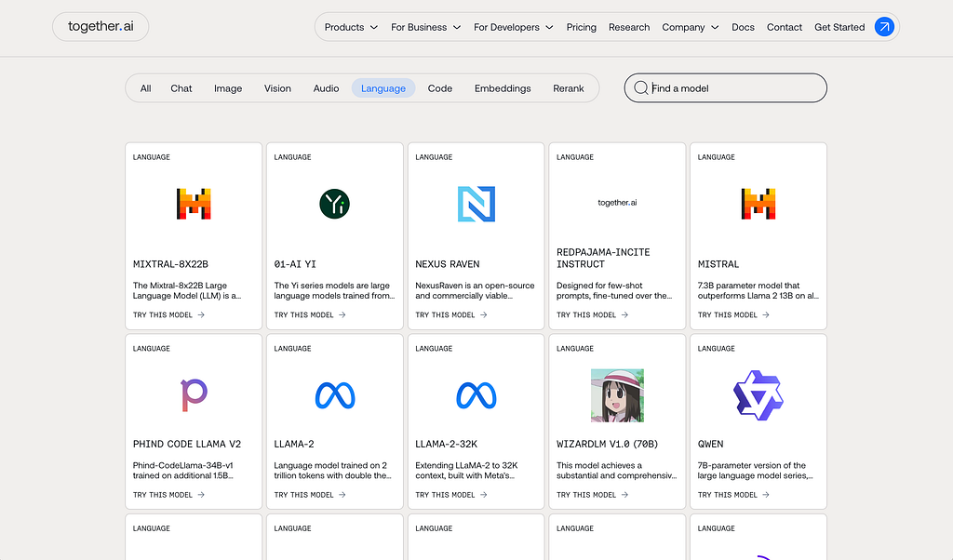The image size is (953, 560).
Task: Click the PHIND CODE LLAMA V2 title
Action: (187, 444)
